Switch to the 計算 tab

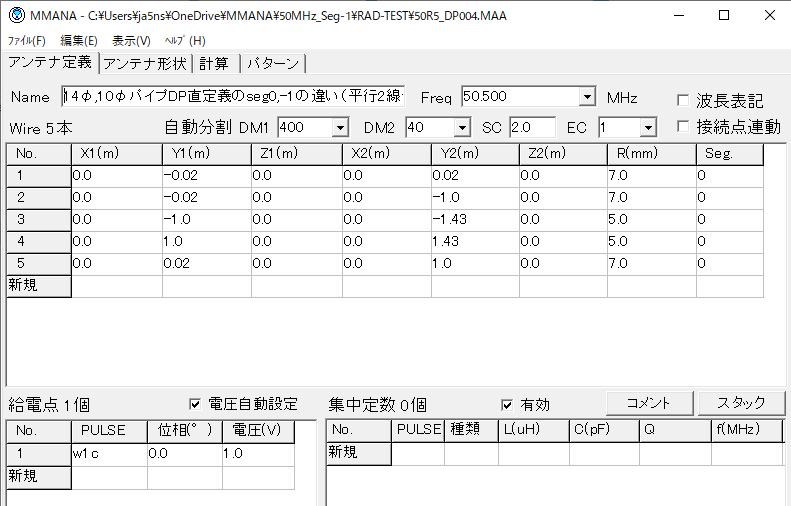(214, 63)
